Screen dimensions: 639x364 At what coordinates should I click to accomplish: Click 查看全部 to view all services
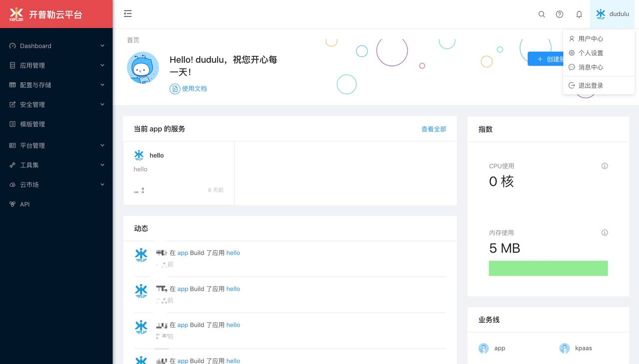[x=434, y=129]
